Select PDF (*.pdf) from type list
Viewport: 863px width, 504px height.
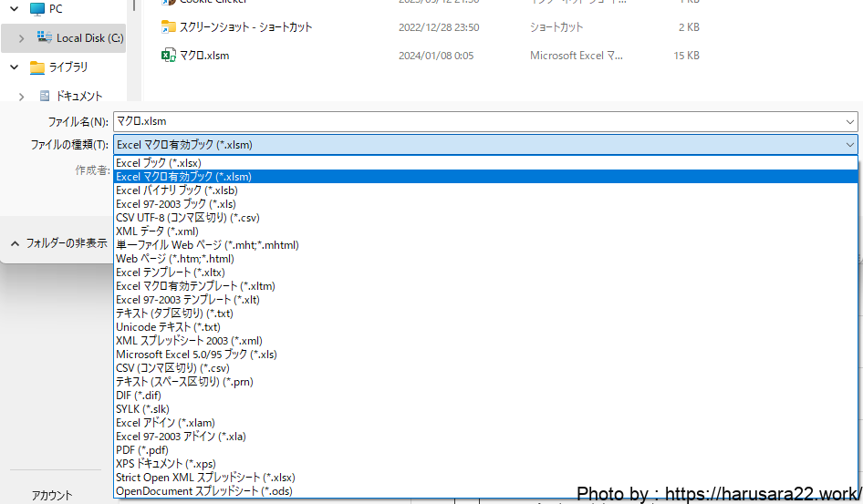pyautogui.click(x=142, y=450)
